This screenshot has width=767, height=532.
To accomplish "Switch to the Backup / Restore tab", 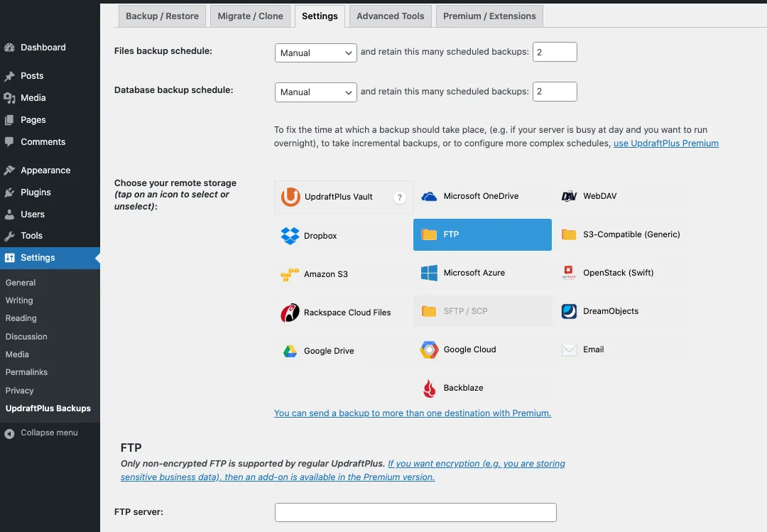I will tap(163, 16).
